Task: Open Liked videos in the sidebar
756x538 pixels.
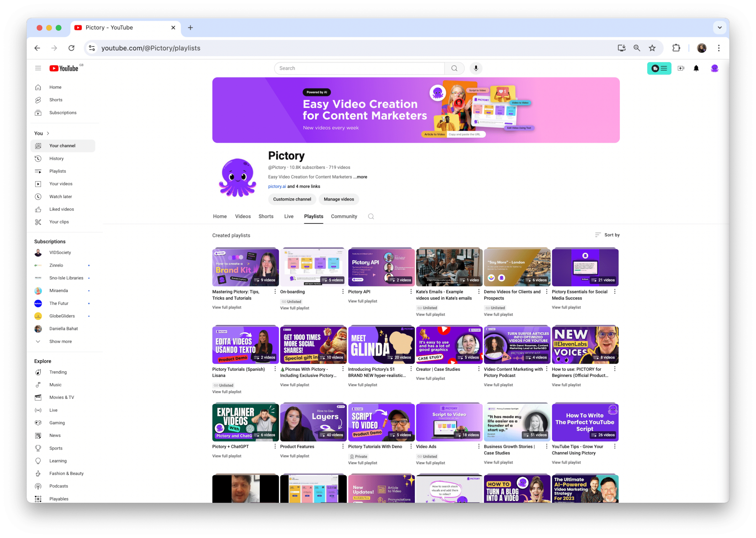Action: pyautogui.click(x=63, y=209)
